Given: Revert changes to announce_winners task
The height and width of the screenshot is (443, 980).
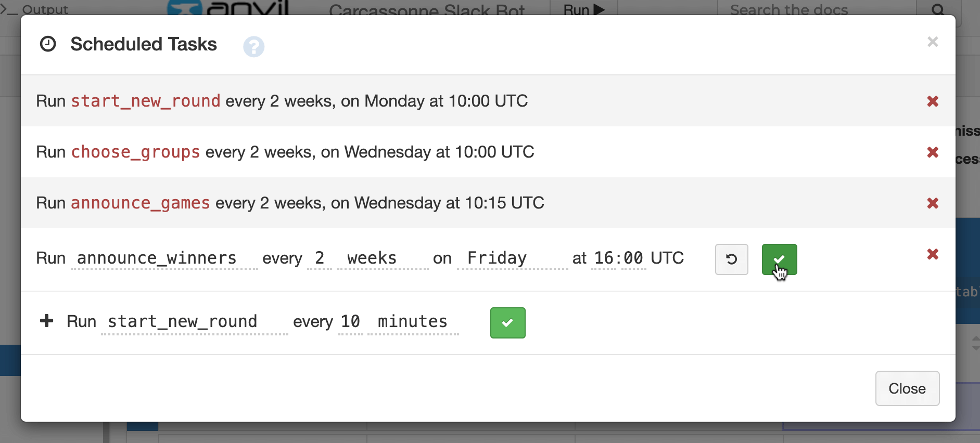Looking at the screenshot, I should pos(731,259).
